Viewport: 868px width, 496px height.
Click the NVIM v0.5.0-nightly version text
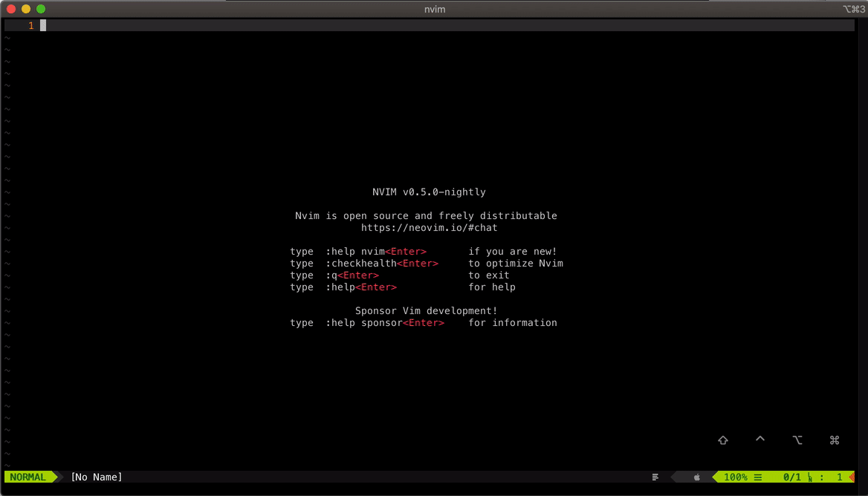coord(429,192)
